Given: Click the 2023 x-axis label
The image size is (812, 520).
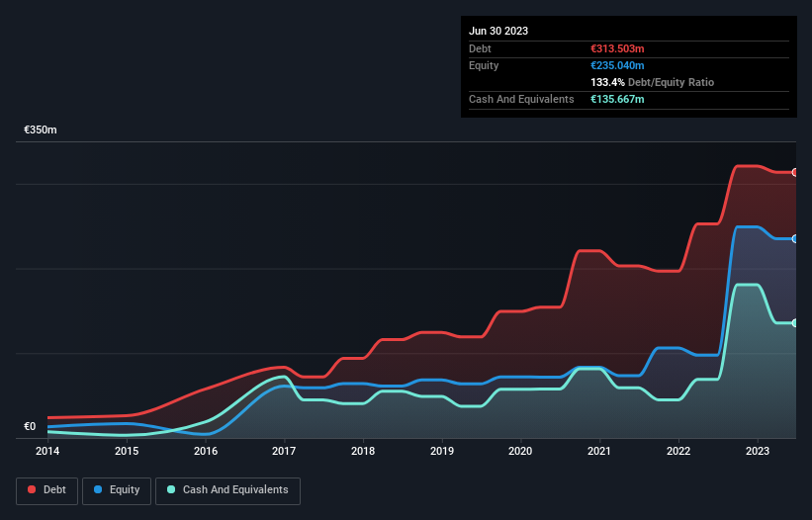Looking at the screenshot, I should (757, 451).
